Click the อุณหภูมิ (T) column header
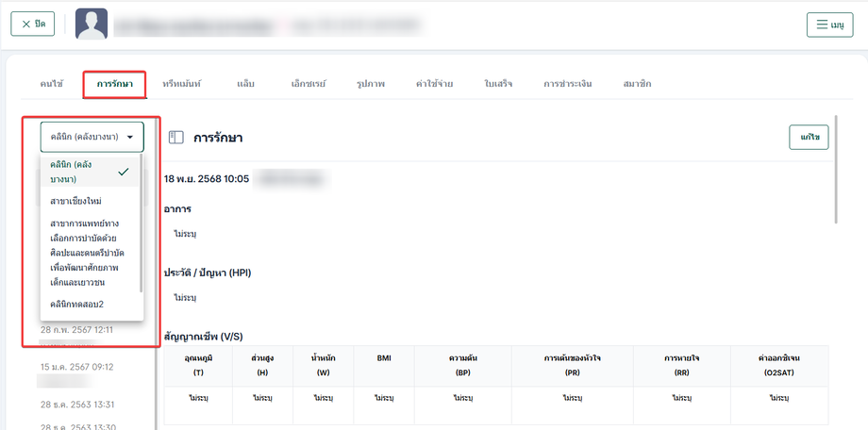 tap(198, 366)
